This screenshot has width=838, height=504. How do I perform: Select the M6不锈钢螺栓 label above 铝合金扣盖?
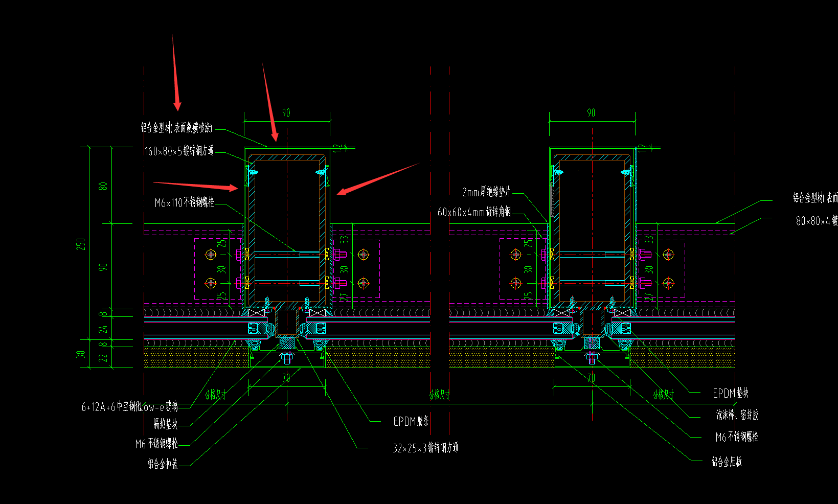pos(156,444)
